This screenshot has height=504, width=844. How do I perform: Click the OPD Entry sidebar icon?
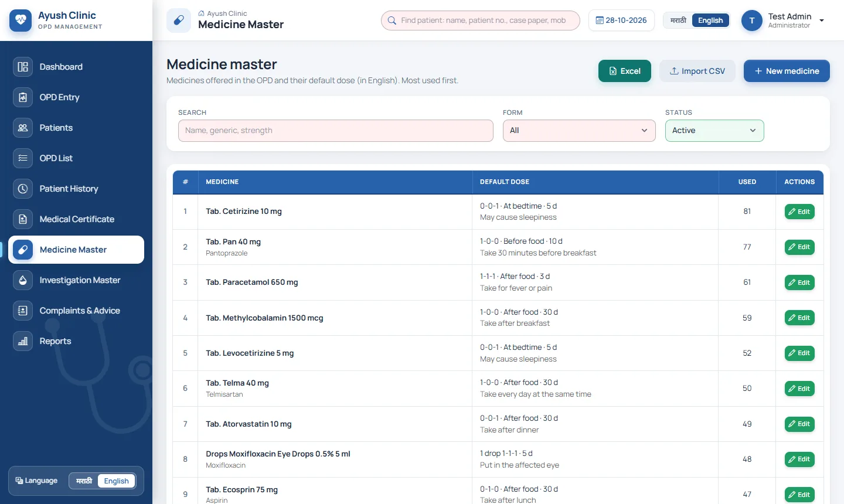click(x=23, y=97)
